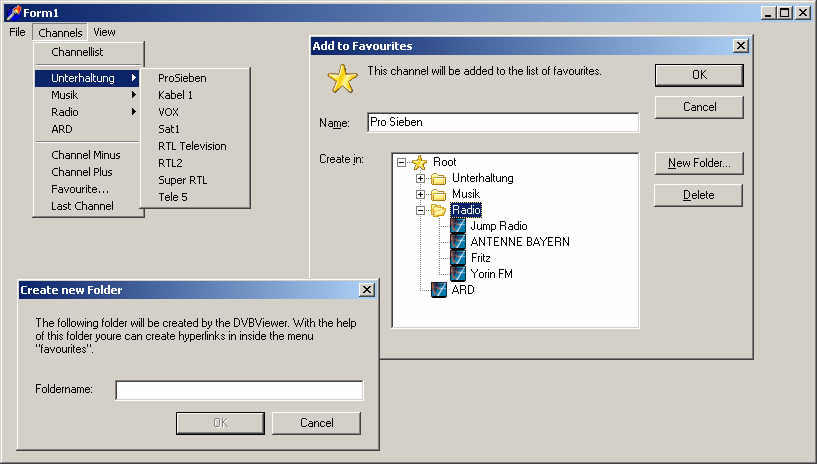
Task: Click the Musik folder icon in the tree
Action: pyautogui.click(x=439, y=195)
